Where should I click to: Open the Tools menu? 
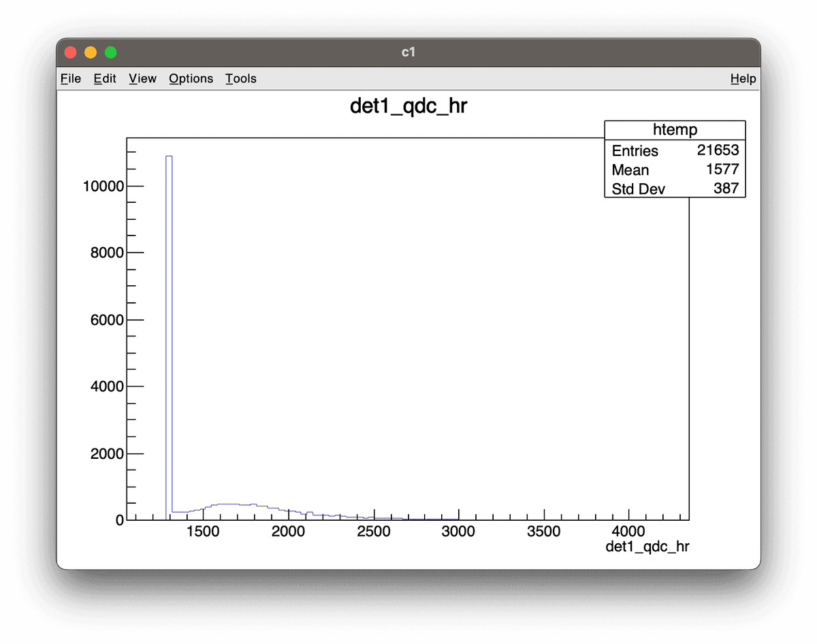coord(241,78)
